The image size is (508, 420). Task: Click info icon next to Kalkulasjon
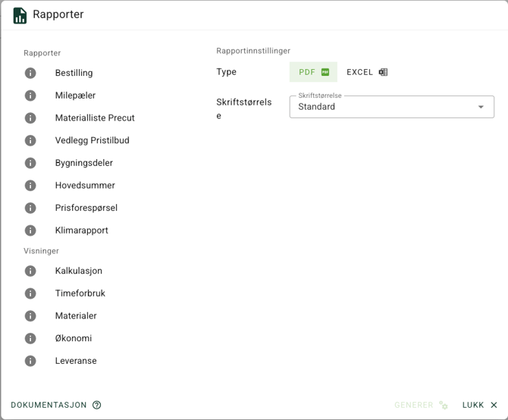[30, 271]
